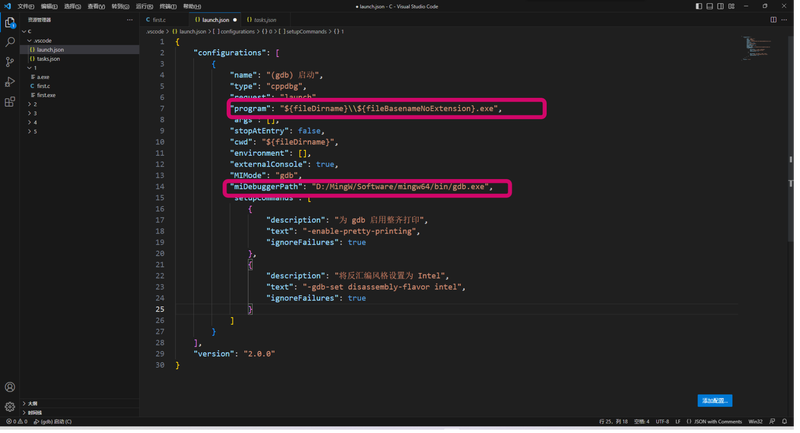The image size is (800, 433).
Task: Open Explorer panel more actions ellipsis
Action: click(130, 20)
